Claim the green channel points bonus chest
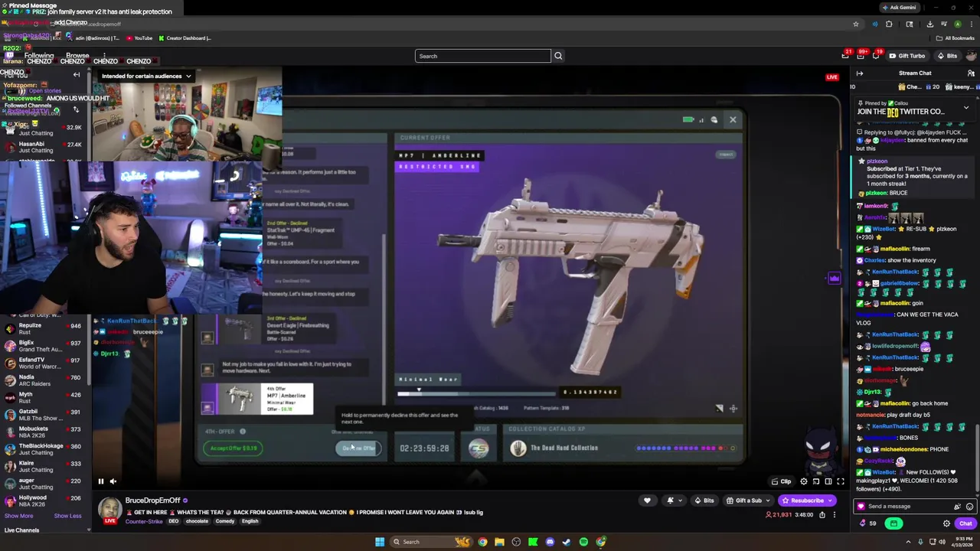This screenshot has height=551, width=980. pyautogui.click(x=893, y=523)
